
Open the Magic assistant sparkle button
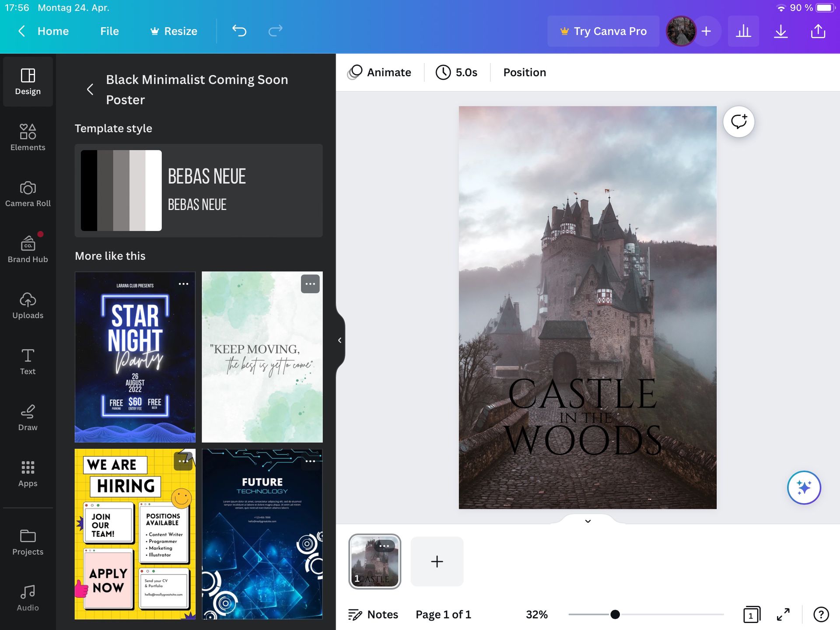coord(804,487)
